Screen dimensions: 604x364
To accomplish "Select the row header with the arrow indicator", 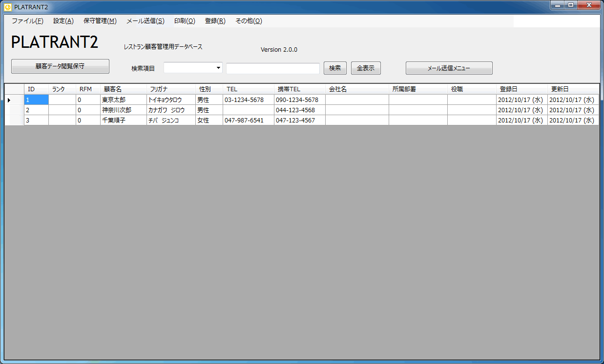I will coord(14,100).
